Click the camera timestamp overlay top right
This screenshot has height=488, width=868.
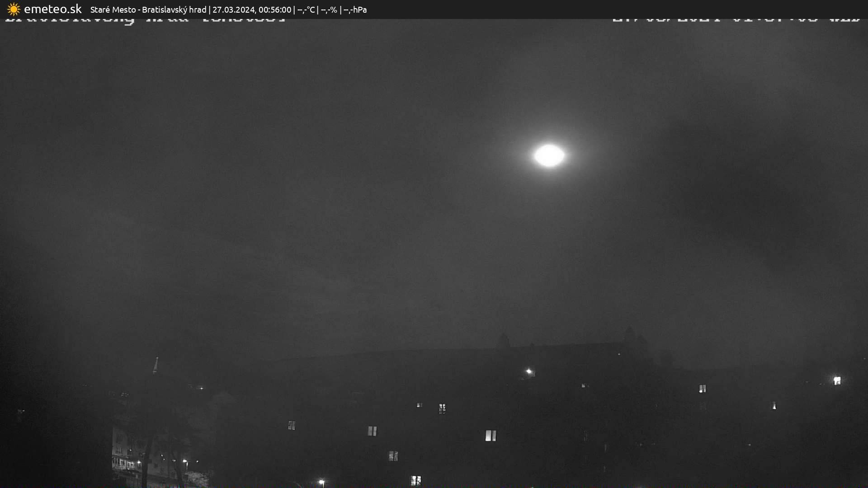tap(735, 20)
